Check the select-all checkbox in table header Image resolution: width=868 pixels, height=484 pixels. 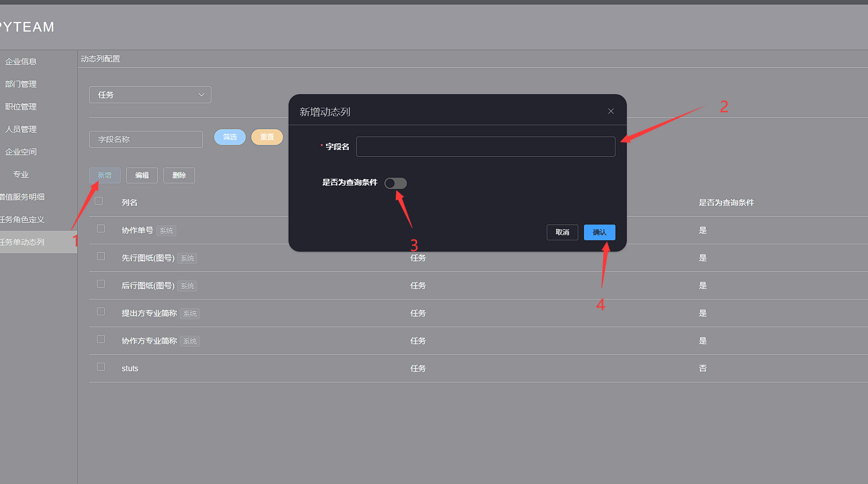click(x=99, y=201)
